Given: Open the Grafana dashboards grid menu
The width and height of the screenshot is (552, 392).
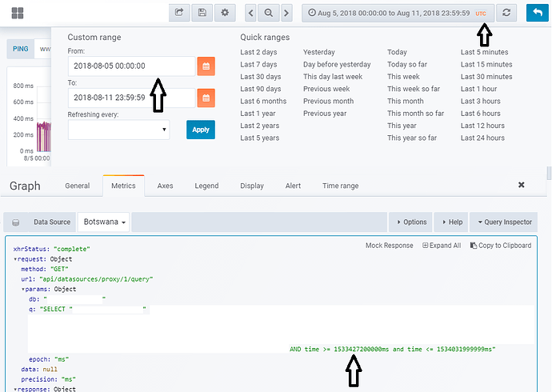Looking at the screenshot, I should pos(18,13).
